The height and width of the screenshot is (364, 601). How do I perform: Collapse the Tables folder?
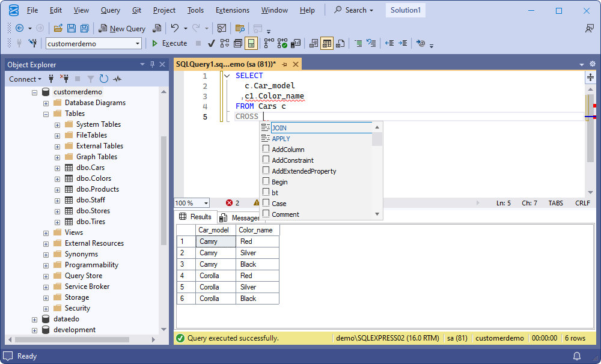(45, 113)
